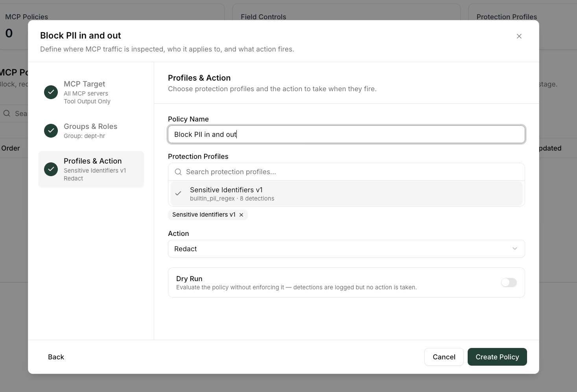
Task: Click the Groups & Roles step checkmark icon
Action: pos(51,131)
